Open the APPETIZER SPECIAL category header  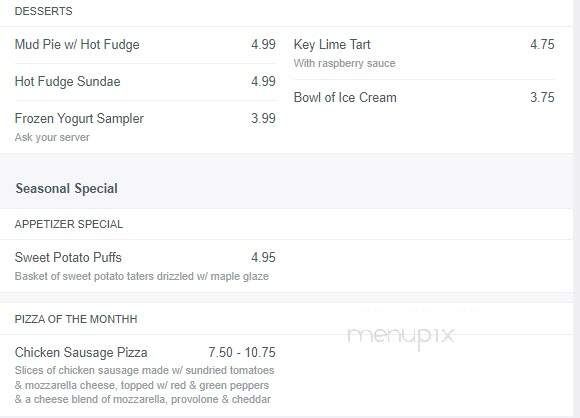pyautogui.click(x=69, y=224)
